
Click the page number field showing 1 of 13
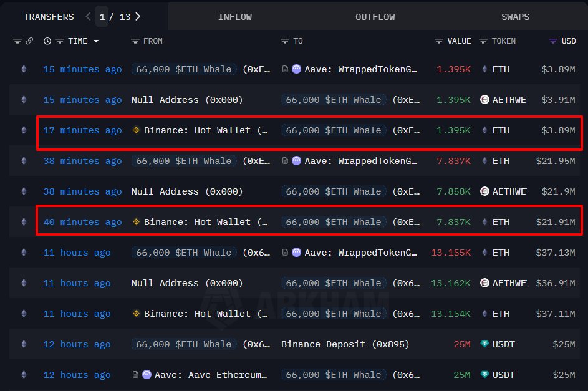[x=102, y=17]
